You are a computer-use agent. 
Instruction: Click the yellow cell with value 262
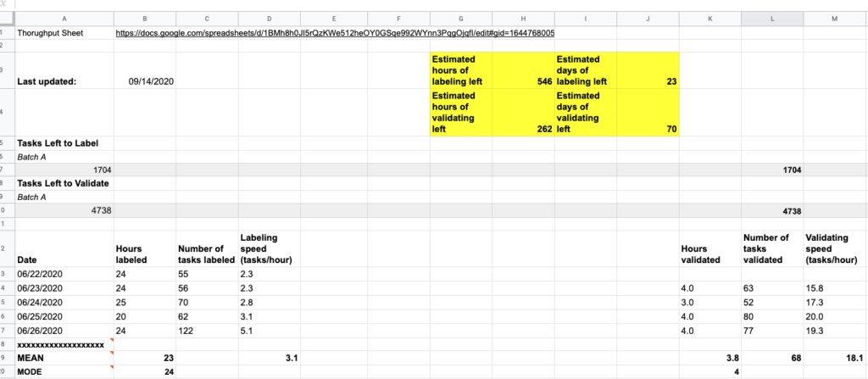[523, 113]
